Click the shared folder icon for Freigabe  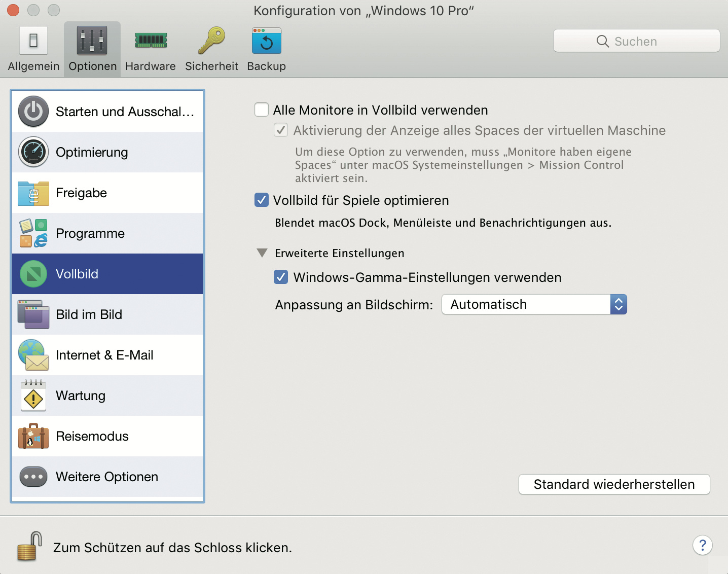[x=33, y=193]
